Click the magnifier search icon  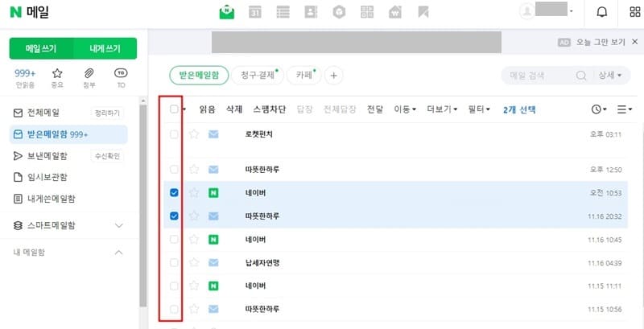(581, 76)
